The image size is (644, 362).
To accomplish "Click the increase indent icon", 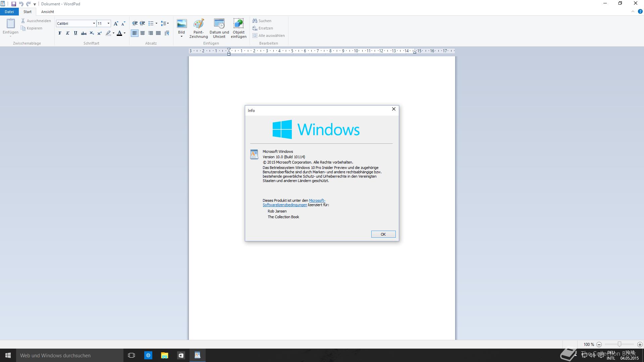I will [x=143, y=23].
